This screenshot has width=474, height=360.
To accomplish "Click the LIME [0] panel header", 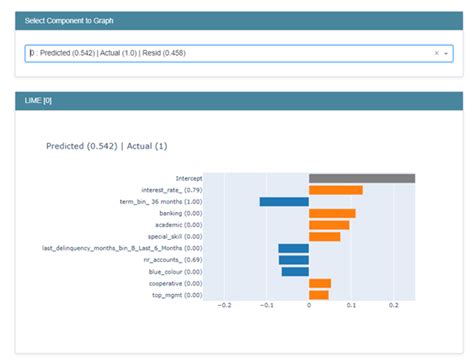I will coord(239,101).
